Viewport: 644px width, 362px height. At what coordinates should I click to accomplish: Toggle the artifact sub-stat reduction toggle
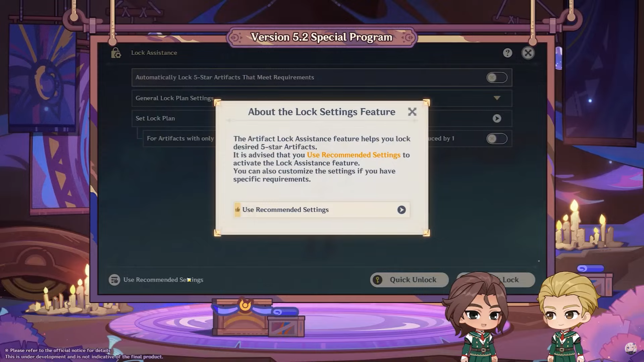point(497,138)
